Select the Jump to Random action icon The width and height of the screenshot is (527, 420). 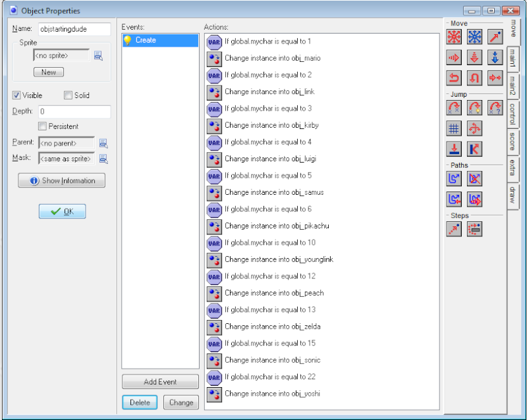(495, 108)
